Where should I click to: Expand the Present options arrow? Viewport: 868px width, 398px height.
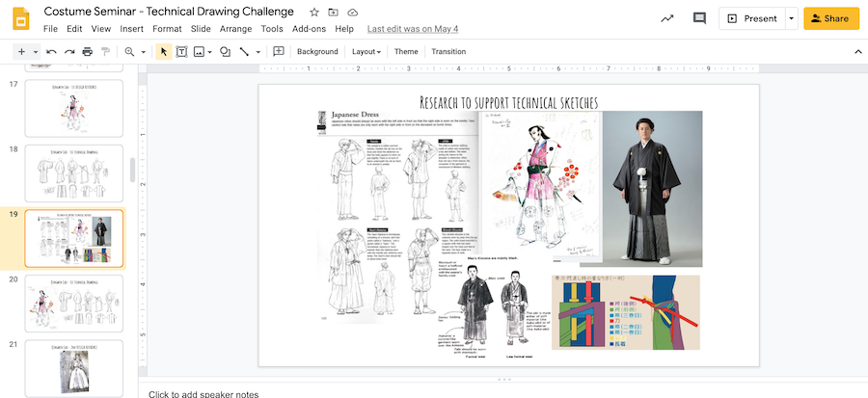tap(791, 18)
